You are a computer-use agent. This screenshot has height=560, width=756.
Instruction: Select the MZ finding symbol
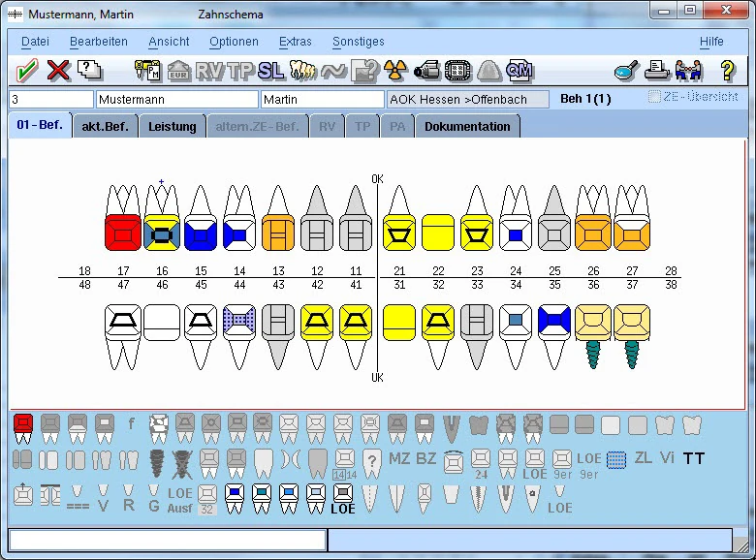coord(399,458)
